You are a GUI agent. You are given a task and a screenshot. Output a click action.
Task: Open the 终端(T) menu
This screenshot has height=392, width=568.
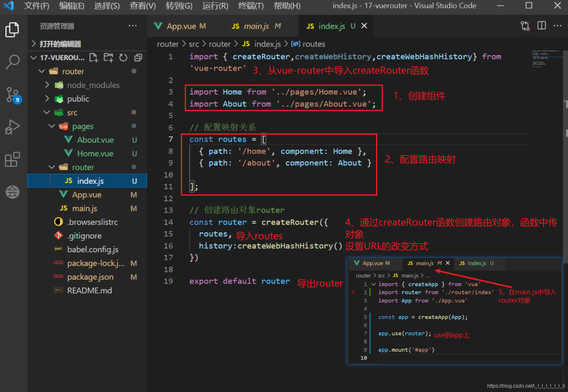tap(251, 6)
